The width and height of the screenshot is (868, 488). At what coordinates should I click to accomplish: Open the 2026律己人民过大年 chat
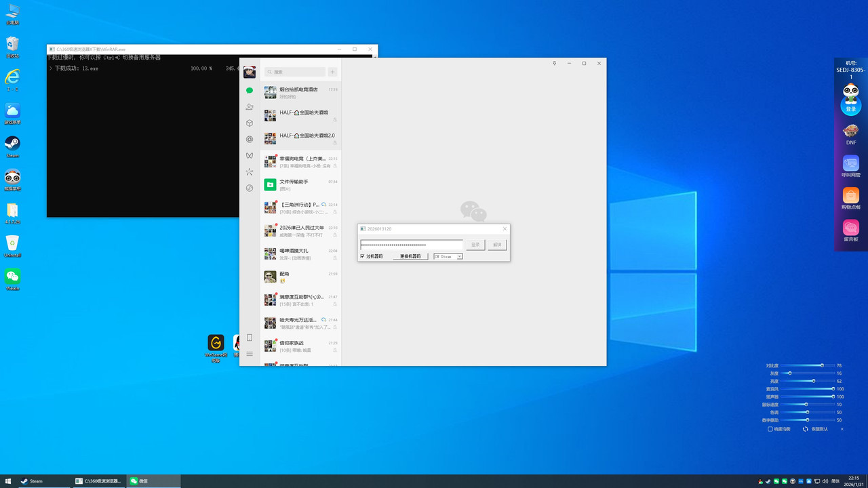[300, 231]
